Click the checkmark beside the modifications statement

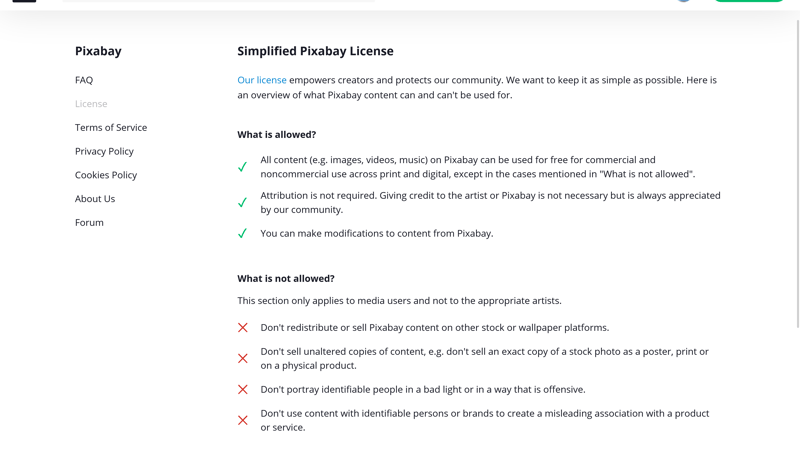pyautogui.click(x=242, y=234)
